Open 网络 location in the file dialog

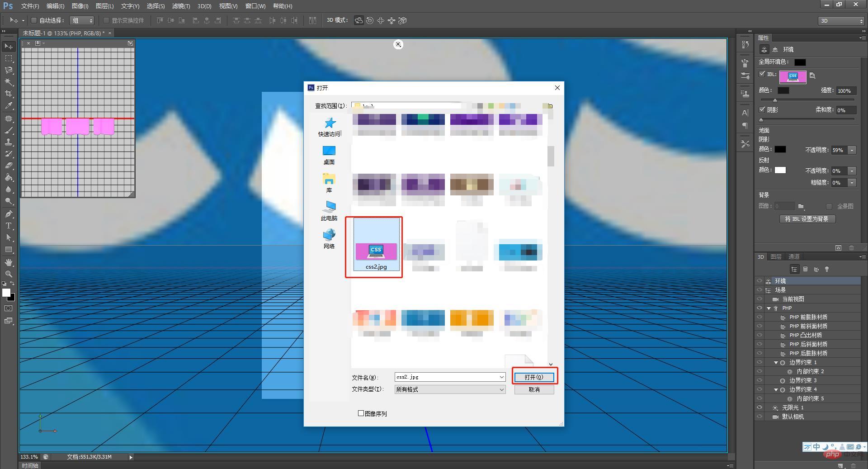329,239
